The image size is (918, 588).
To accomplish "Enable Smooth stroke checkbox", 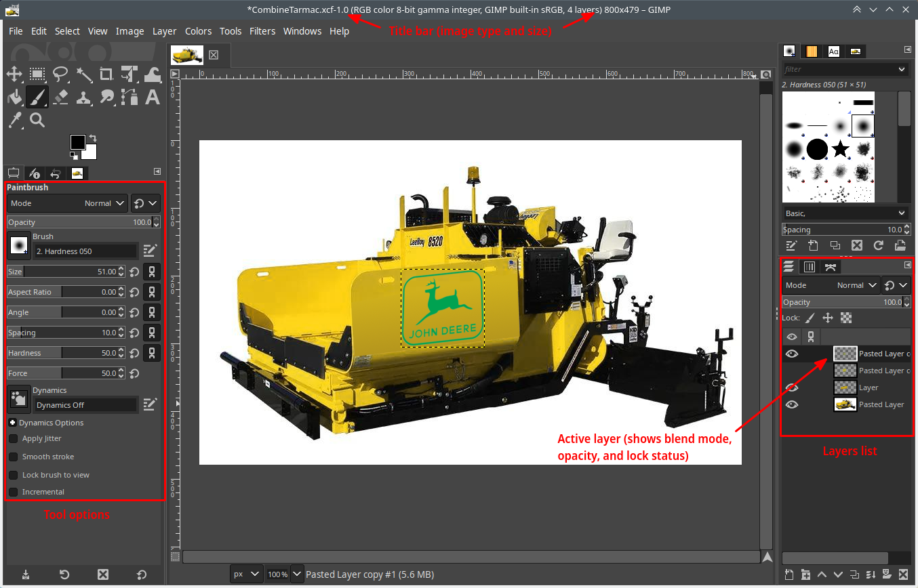I will pos(13,457).
